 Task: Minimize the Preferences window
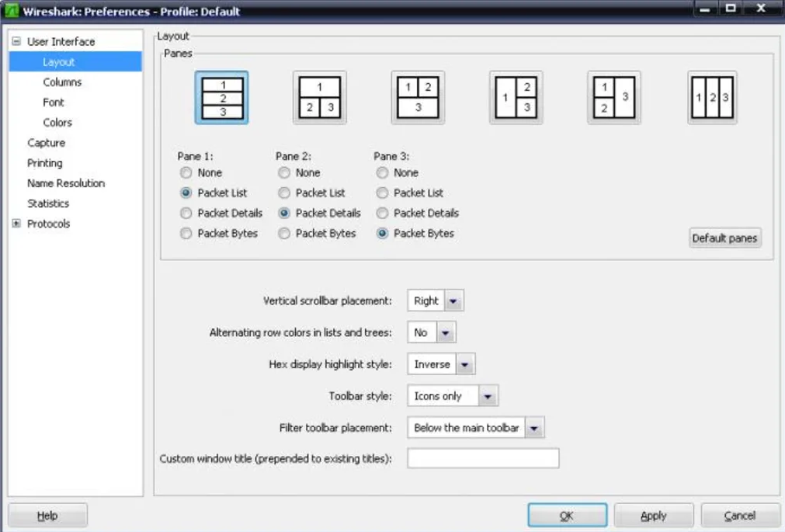[705, 9]
